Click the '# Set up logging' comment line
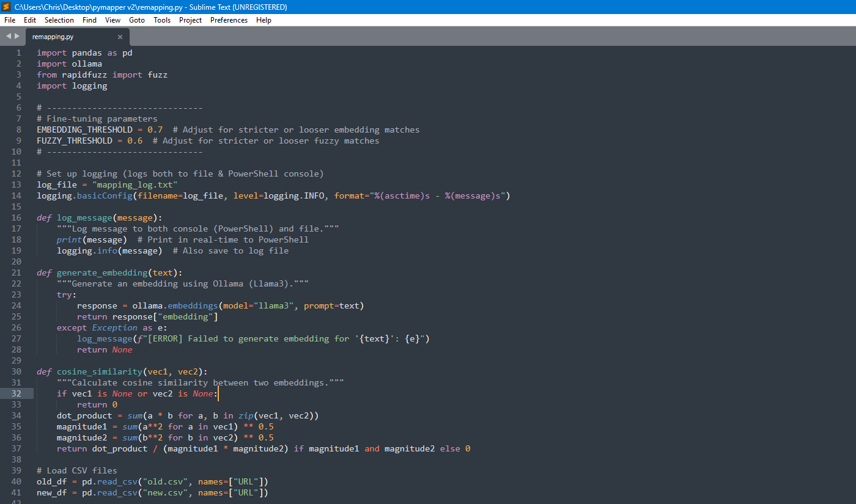 (180, 173)
